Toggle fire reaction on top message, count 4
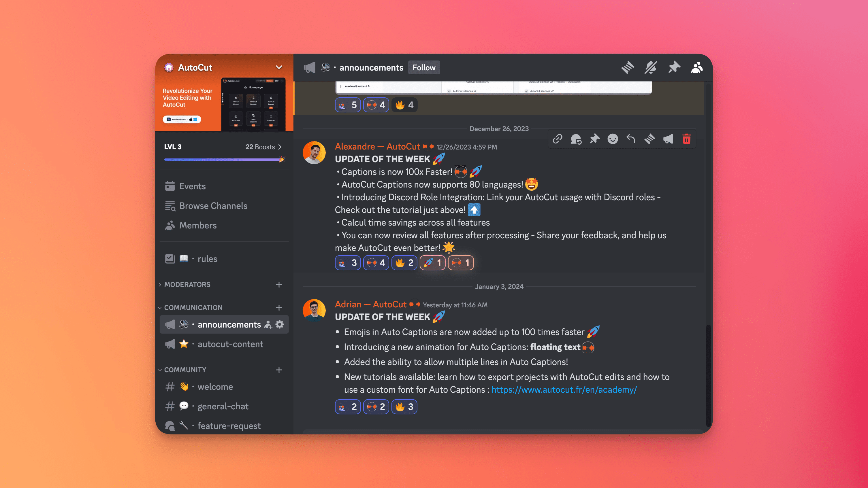This screenshot has width=868, height=488. click(x=404, y=105)
